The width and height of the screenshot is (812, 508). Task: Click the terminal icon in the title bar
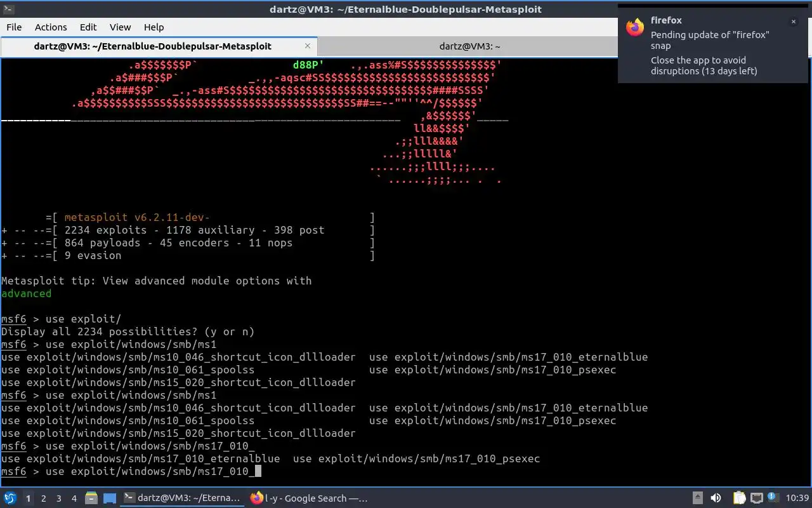point(8,9)
